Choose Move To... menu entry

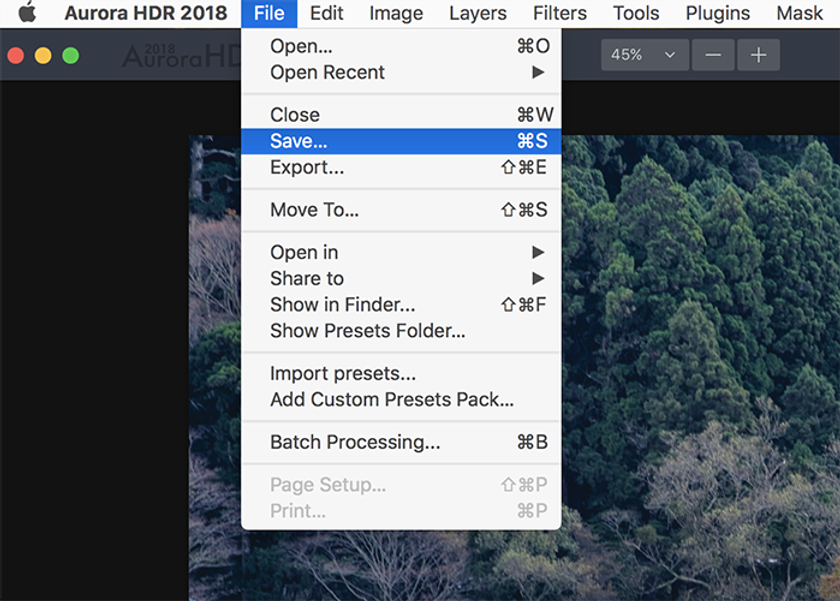click(x=401, y=210)
